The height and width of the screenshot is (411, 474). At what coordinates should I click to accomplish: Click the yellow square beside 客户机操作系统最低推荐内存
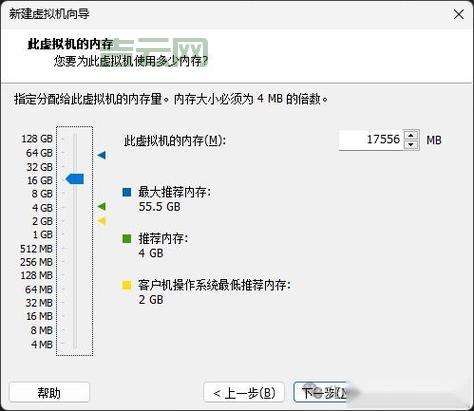coord(127,285)
